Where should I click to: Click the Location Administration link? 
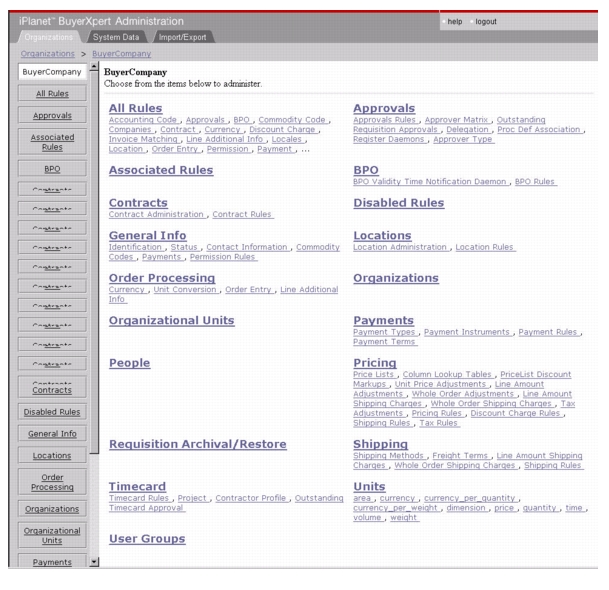click(400, 247)
